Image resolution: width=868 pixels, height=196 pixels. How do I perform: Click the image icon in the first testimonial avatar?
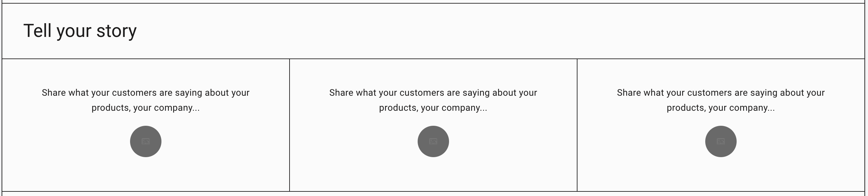(145, 141)
